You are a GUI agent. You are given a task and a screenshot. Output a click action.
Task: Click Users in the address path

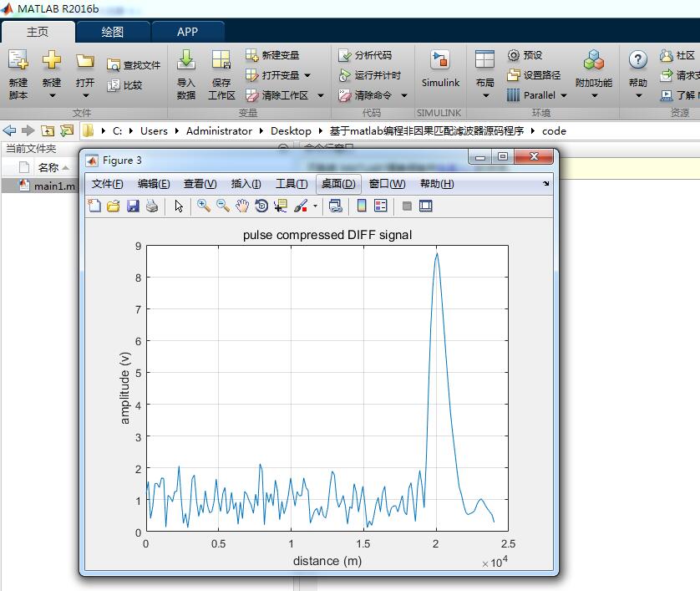(154, 131)
